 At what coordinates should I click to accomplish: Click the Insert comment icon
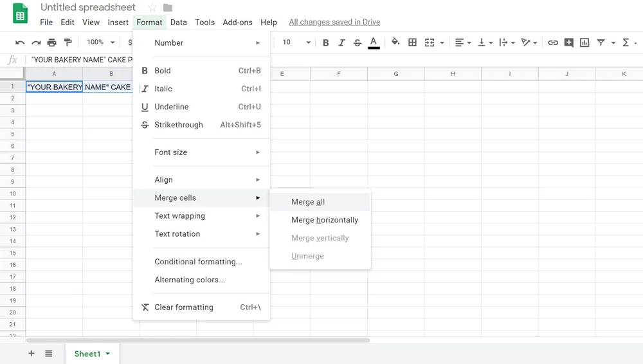coord(569,42)
